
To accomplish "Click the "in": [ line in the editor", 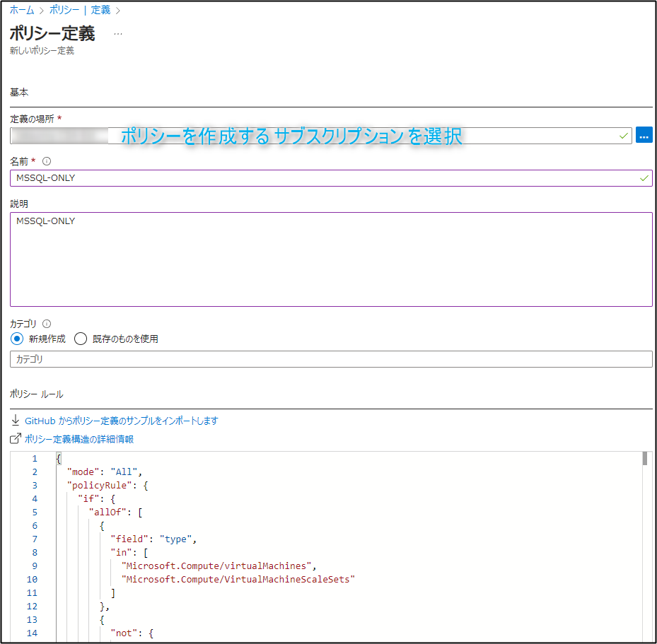I will point(129,552).
